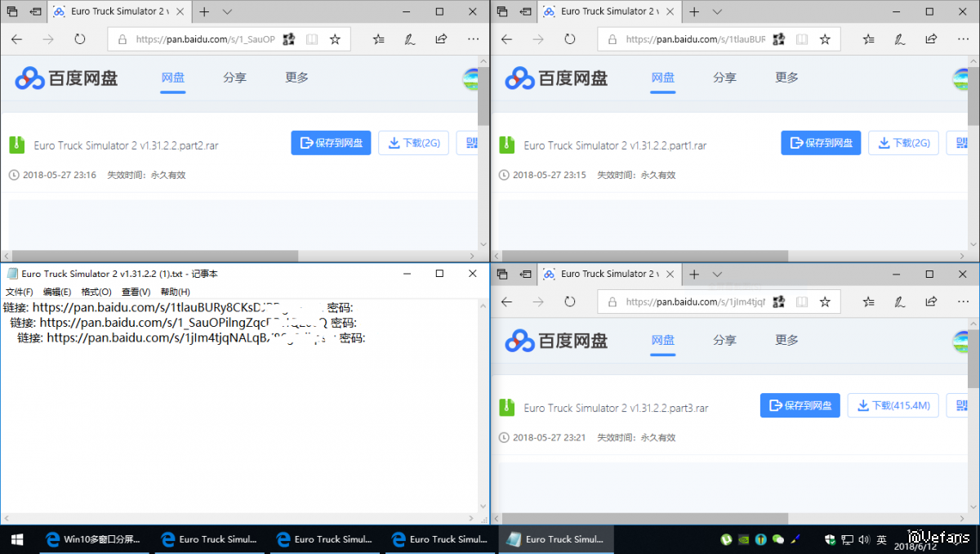Refresh the page in the part2 Edge window
The image size is (980, 554).
point(80,39)
